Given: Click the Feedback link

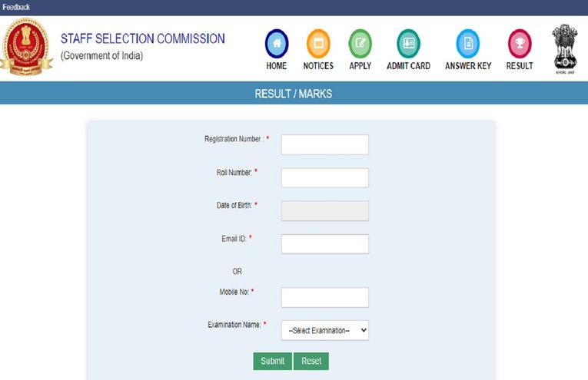Looking at the screenshot, I should (x=16, y=7).
